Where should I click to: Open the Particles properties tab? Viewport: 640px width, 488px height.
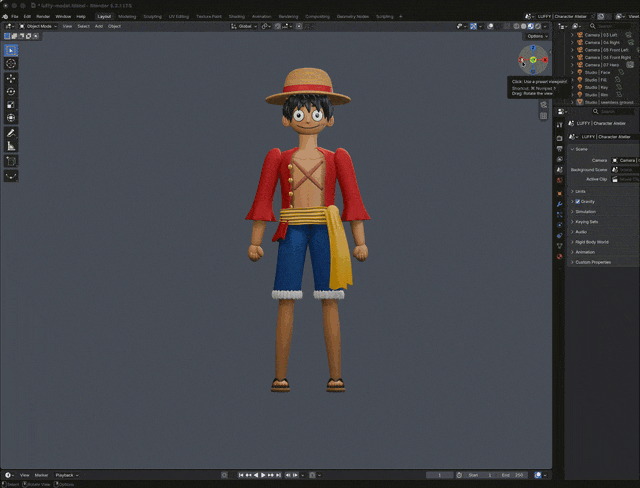[560, 214]
